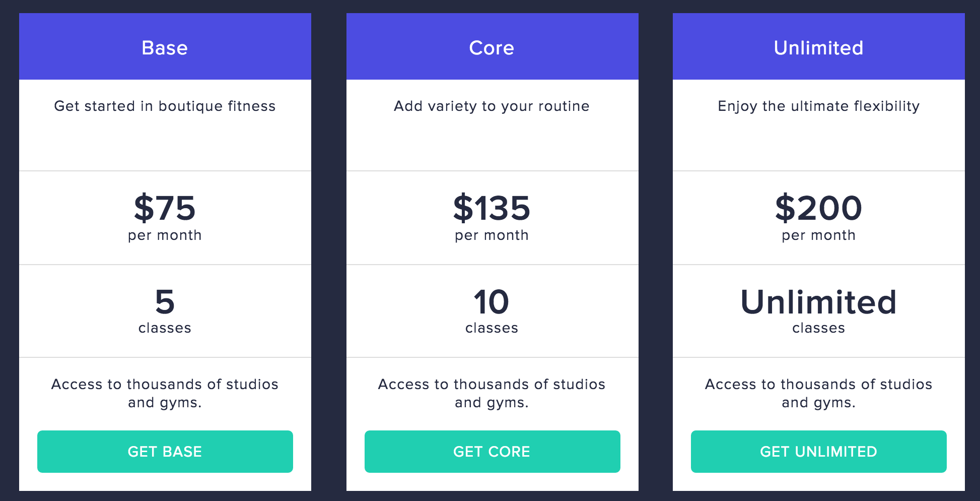This screenshot has width=980, height=501.
Task: Click the studios access text in Base card
Action: coord(165,393)
